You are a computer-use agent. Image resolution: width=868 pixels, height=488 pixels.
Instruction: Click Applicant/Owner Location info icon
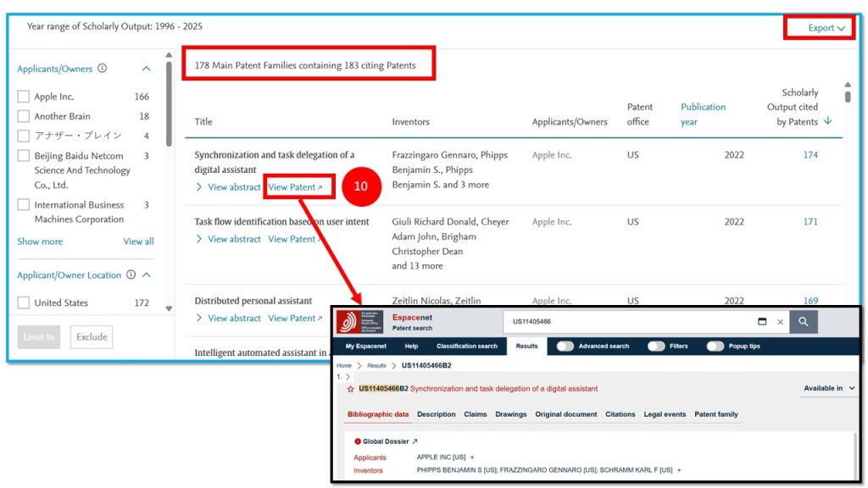(131, 274)
